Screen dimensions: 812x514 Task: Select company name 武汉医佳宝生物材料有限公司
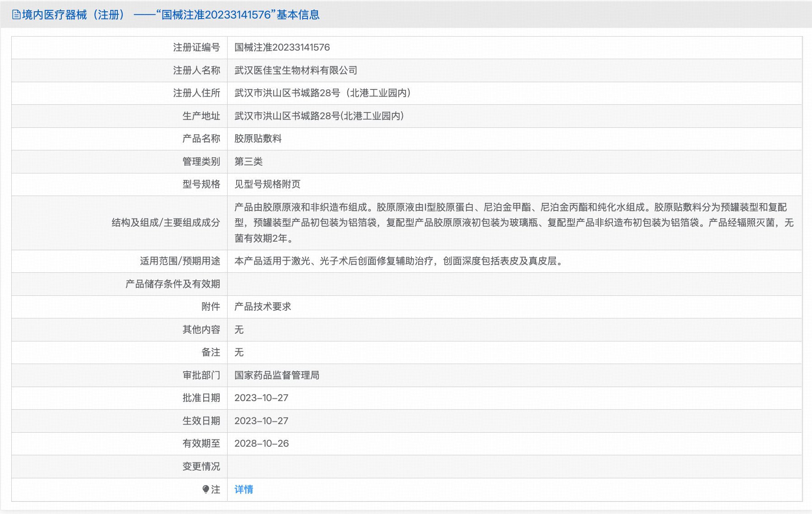[x=295, y=70]
